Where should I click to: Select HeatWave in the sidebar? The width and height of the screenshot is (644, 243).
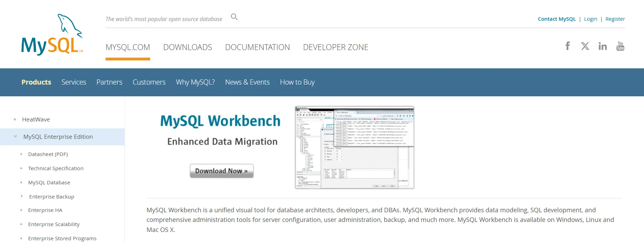[x=36, y=119]
